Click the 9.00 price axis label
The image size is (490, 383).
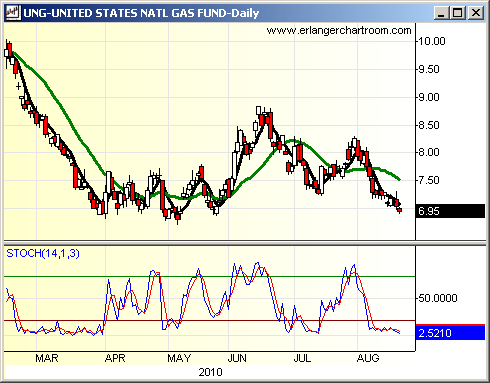[429, 97]
